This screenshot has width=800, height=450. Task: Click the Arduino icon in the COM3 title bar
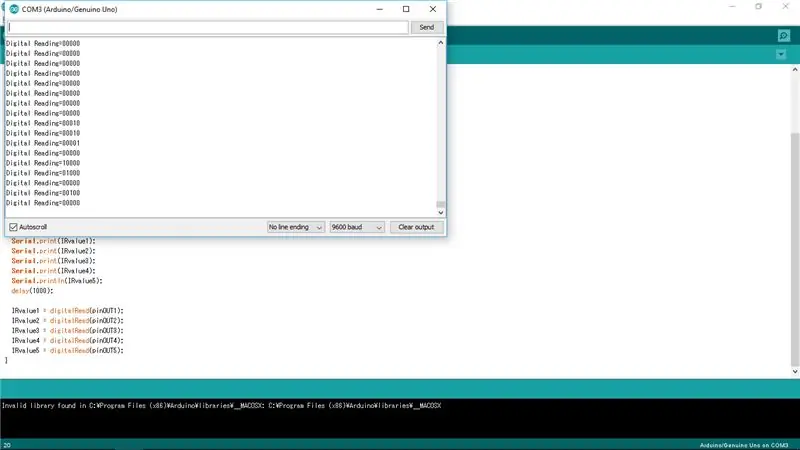pos(14,9)
